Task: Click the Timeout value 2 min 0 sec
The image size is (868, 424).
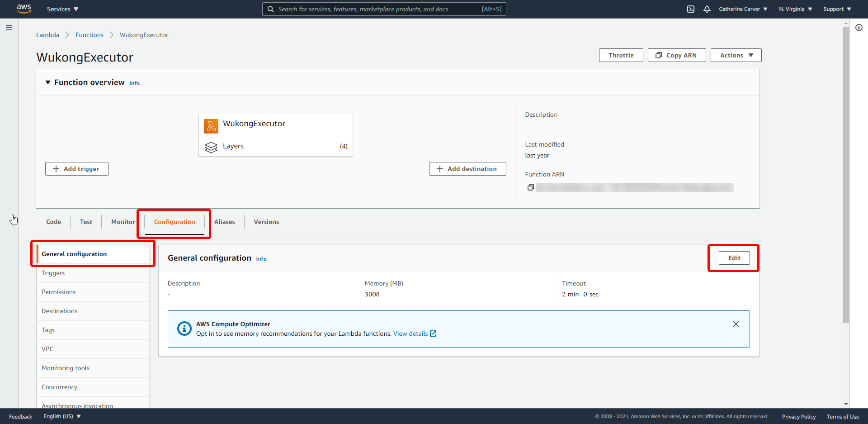Action: tap(580, 294)
